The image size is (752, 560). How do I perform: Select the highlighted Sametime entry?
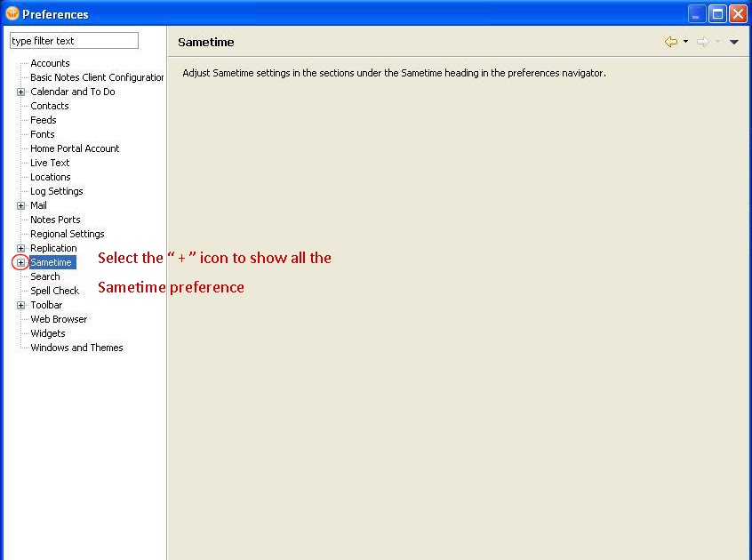click(x=51, y=262)
